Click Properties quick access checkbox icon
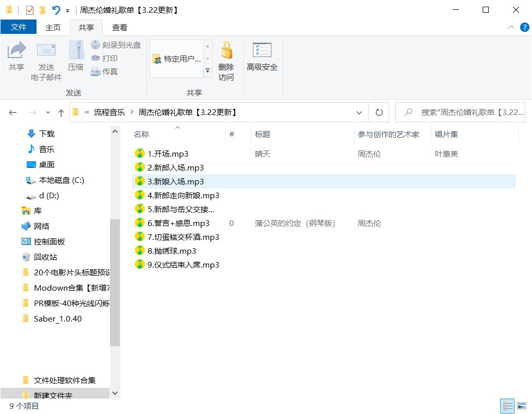 [30, 10]
